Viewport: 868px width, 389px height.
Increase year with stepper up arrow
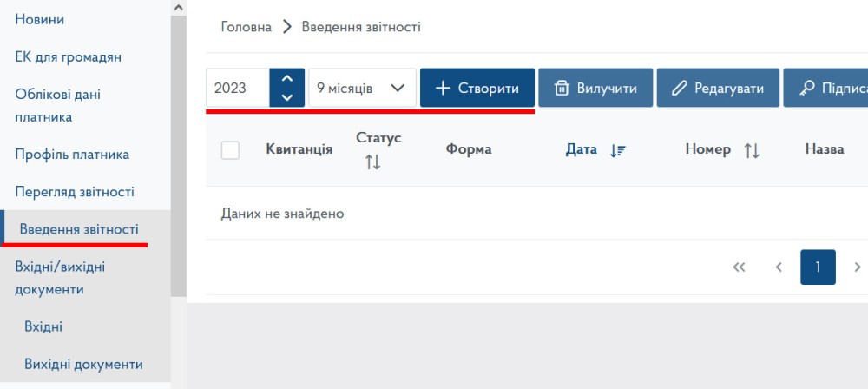287,79
